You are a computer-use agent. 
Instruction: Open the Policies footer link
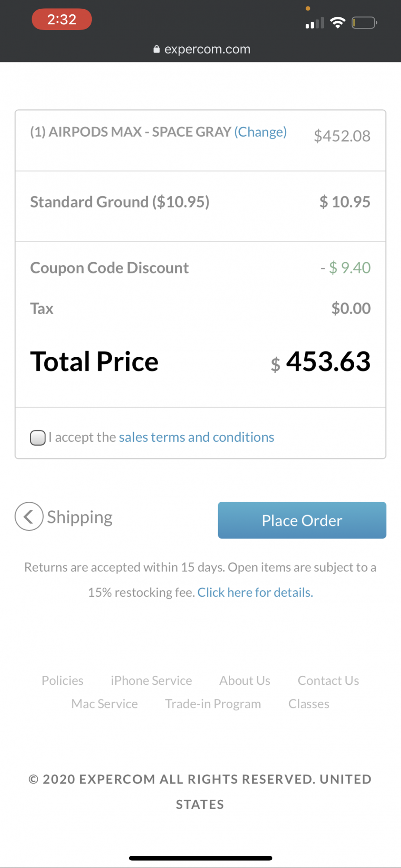click(62, 681)
